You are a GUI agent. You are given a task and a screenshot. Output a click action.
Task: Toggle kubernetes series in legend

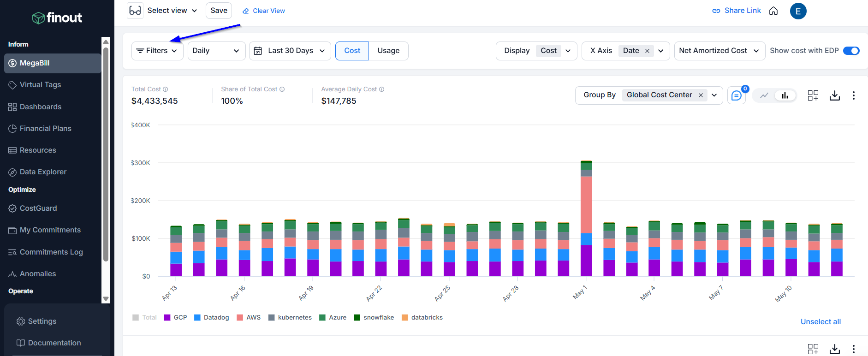pyautogui.click(x=290, y=318)
